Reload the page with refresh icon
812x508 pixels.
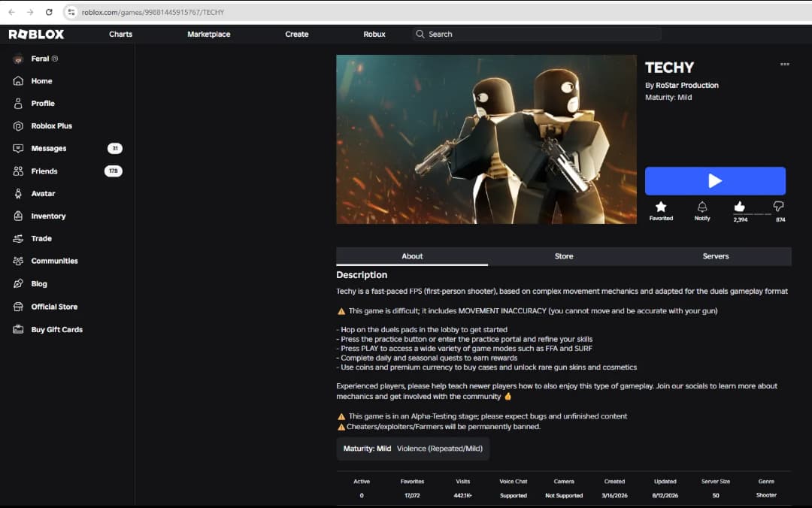[x=49, y=12]
